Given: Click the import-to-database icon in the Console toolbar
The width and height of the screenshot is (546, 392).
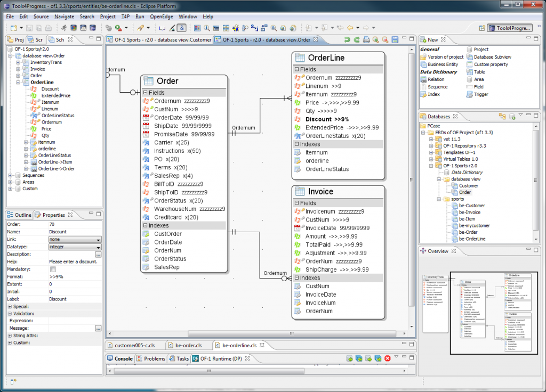Looking at the screenshot, I should coord(350,358).
